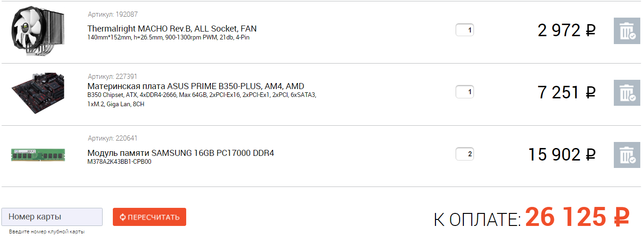Remove ASUS PRIME B350-PLUS motherboard via trash icon
The width and height of the screenshot is (644, 238).
coord(626,93)
